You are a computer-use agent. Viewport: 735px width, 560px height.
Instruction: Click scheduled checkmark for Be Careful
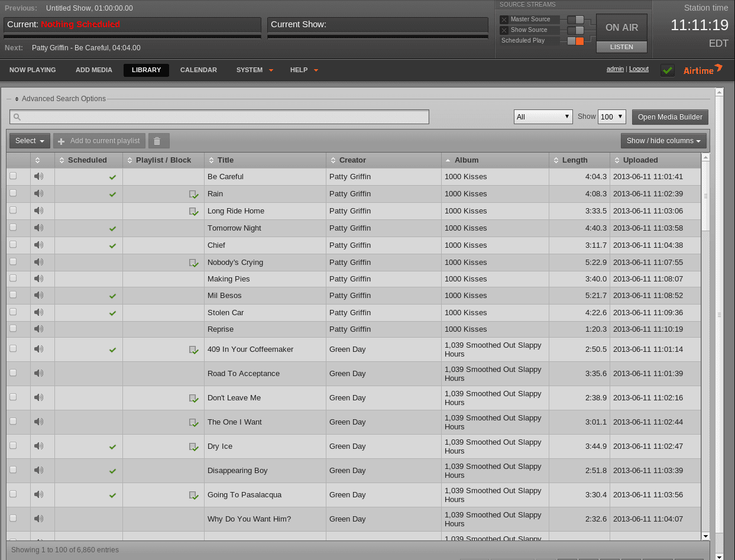click(112, 177)
